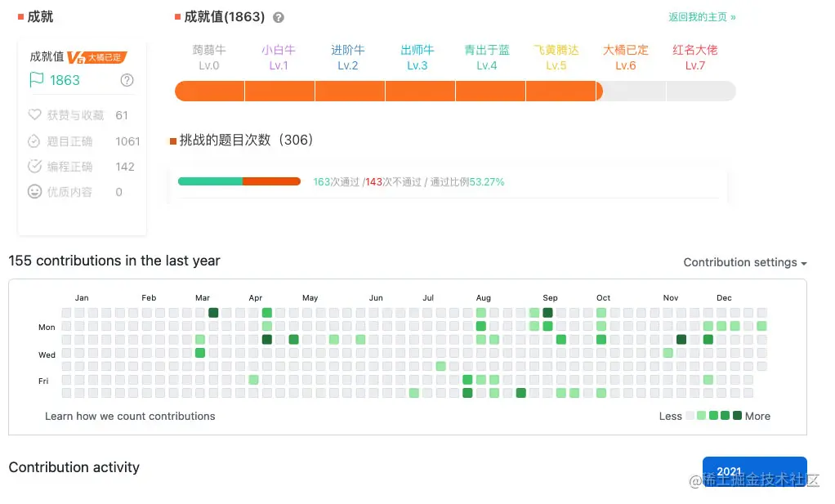This screenshot has height=504, width=835.
Task: Click the Wed row label
Action: pos(47,355)
